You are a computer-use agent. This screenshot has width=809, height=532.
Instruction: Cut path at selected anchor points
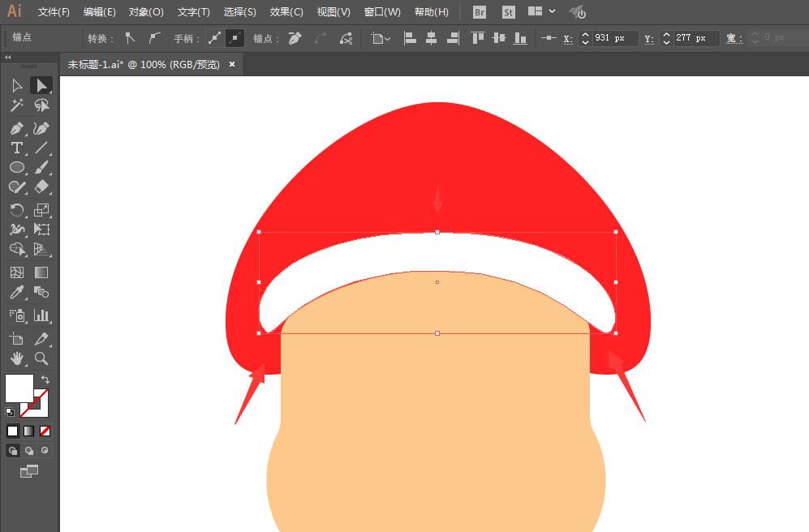coord(346,38)
